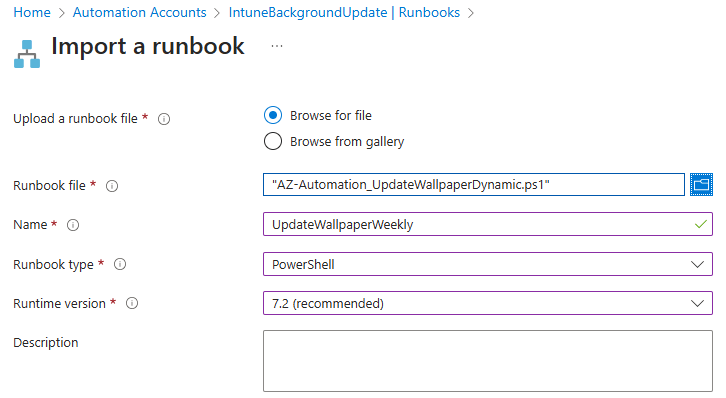The width and height of the screenshot is (726, 398).
Task: Expand the Runbook type PowerShell dropdown
Action: 488,264
